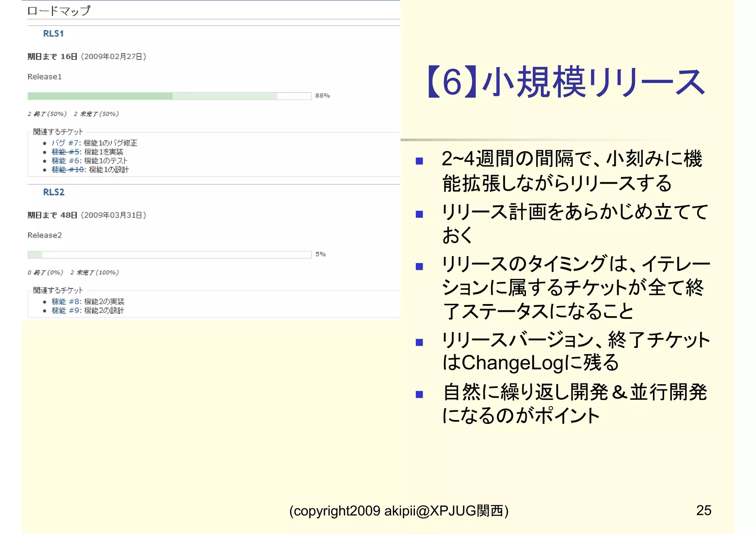Open the RLS2 version link
This screenshot has height=534, width=756.
point(54,192)
